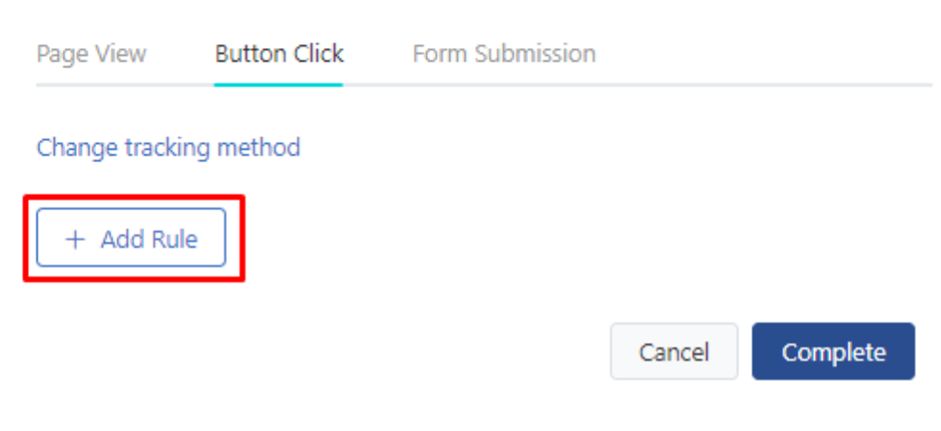Stay on the underlined Button Click tab
Image resolution: width=941 pixels, height=431 pixels.
click(279, 53)
